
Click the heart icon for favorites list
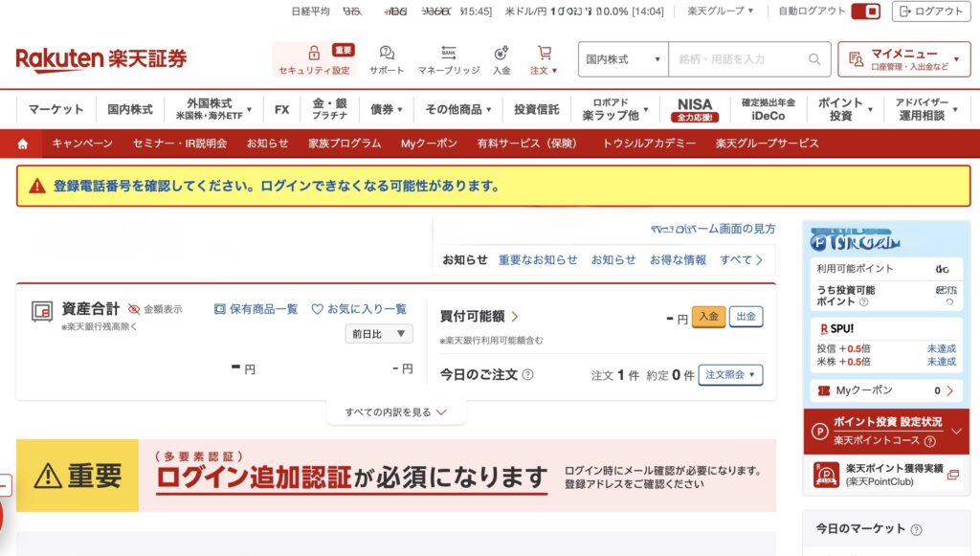coord(317,309)
